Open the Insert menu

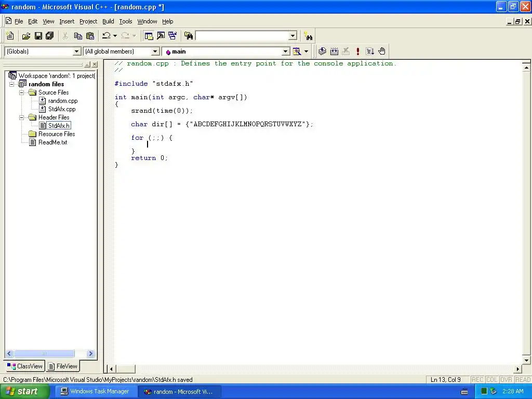tap(66, 21)
